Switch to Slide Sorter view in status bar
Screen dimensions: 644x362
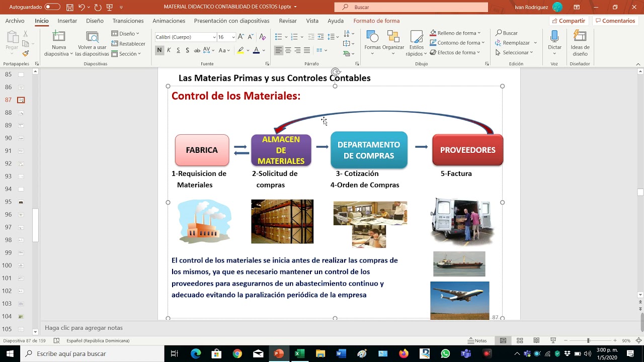[520, 340]
